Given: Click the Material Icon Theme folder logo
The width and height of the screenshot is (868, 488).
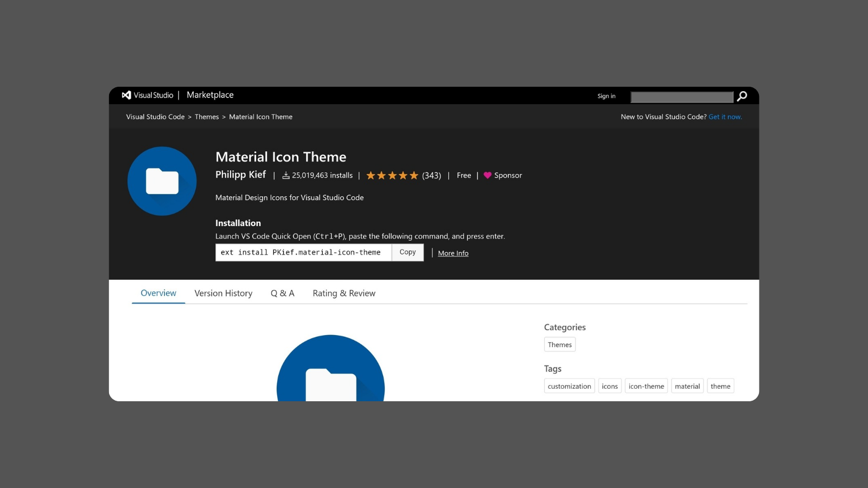Looking at the screenshot, I should point(162,181).
